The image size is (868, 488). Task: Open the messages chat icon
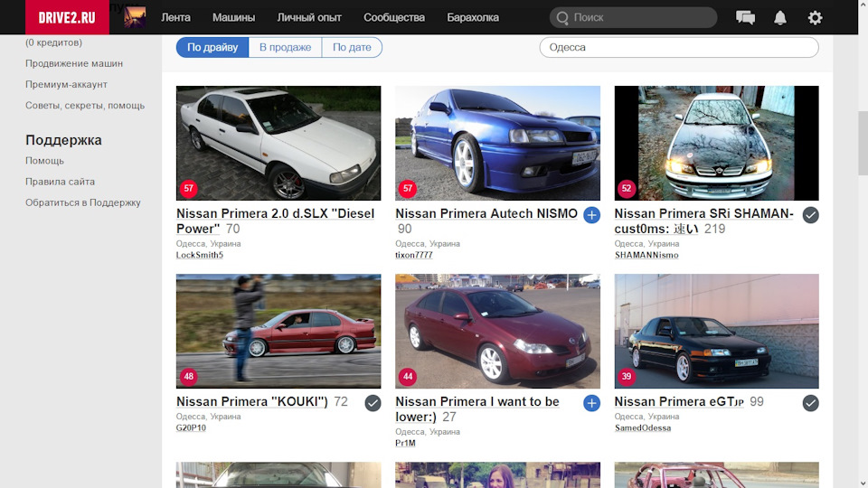(745, 18)
